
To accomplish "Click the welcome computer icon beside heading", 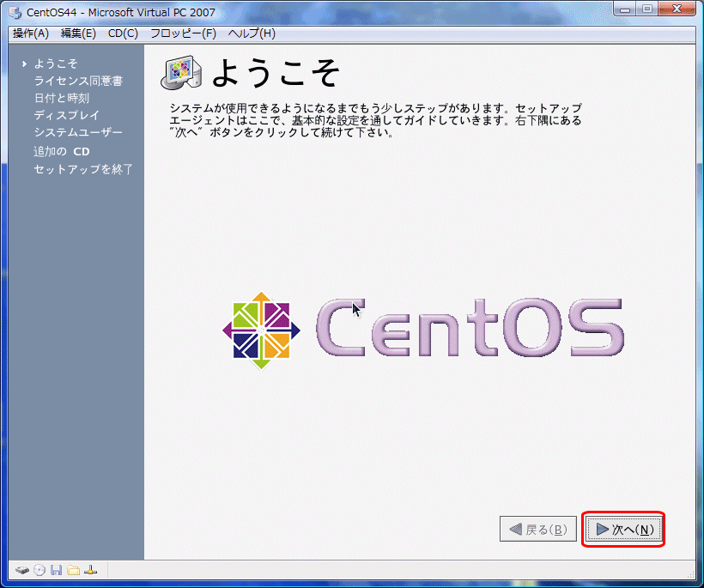I will point(181,72).
